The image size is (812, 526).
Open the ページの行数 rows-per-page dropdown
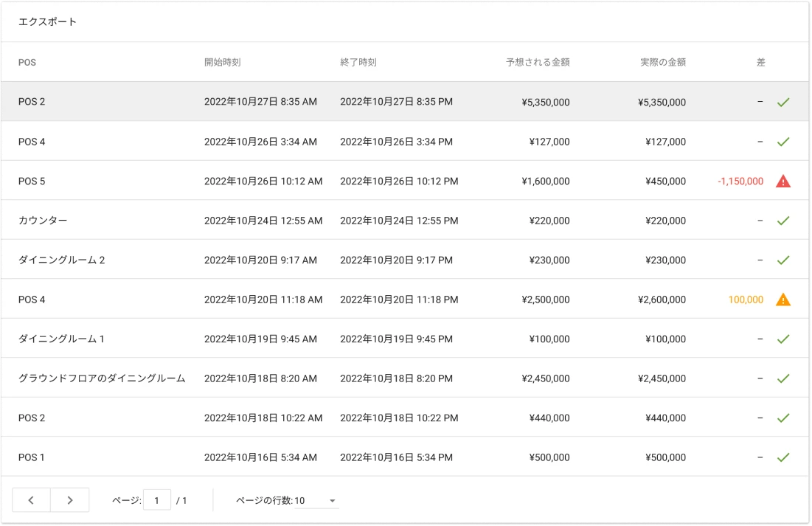(x=316, y=501)
